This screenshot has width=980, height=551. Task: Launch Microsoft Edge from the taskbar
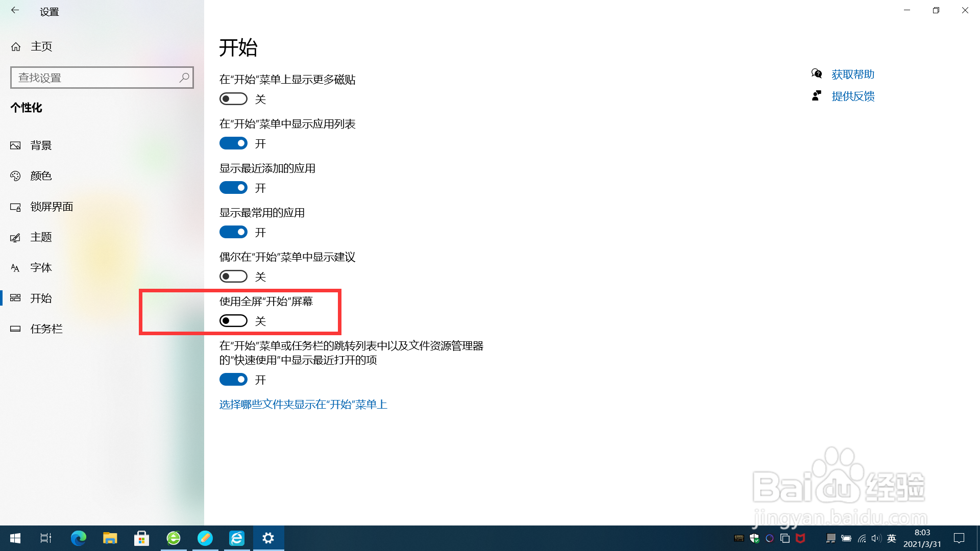[x=79, y=538]
